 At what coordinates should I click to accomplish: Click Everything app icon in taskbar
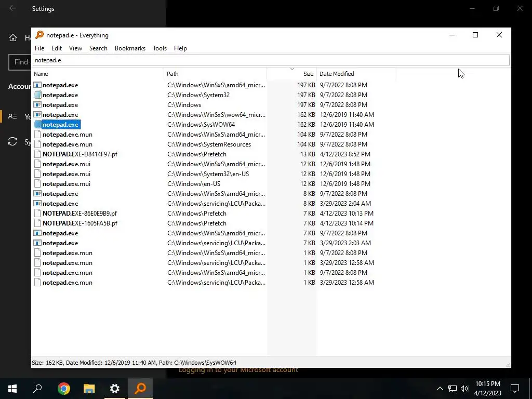tap(140, 389)
